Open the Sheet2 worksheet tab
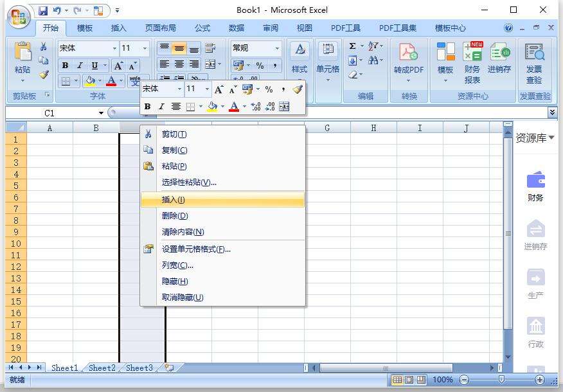The image size is (563, 392). [102, 368]
